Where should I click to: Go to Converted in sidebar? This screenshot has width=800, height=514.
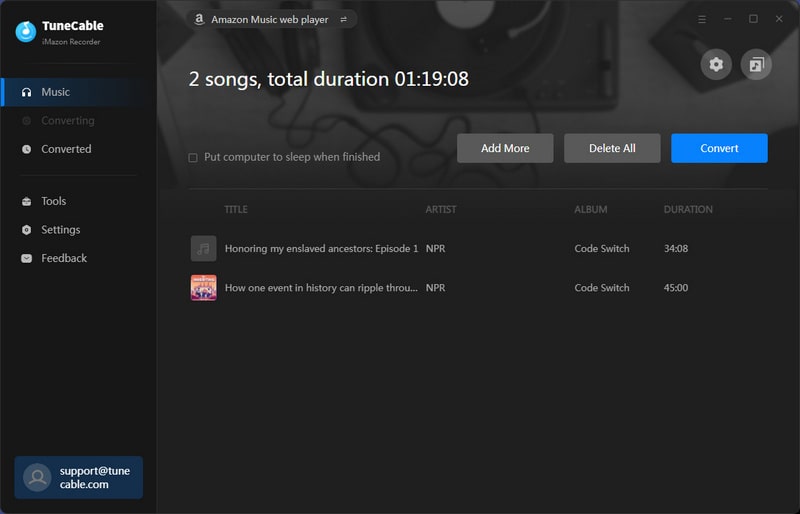pos(66,149)
